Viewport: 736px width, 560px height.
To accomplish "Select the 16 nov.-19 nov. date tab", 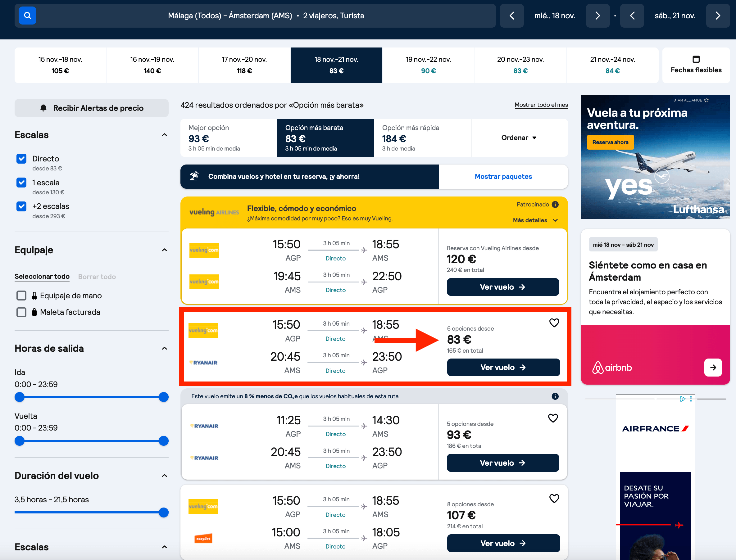I will 152,65.
